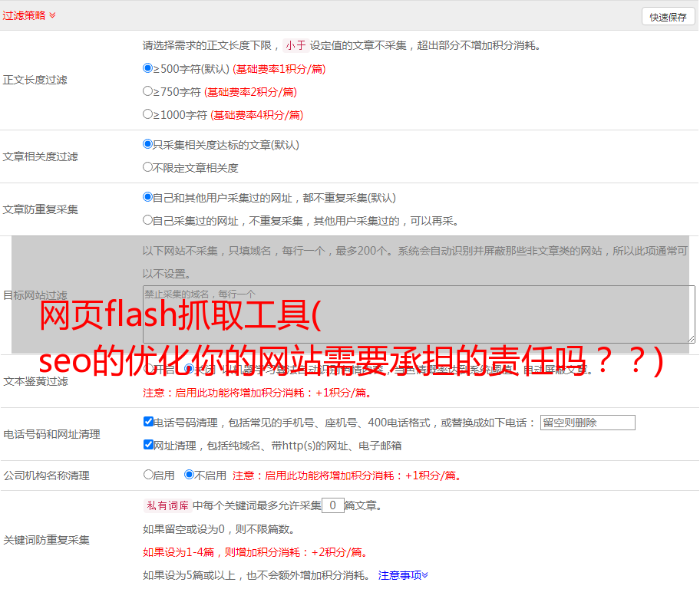Click the 小于 highlighted tag

296,45
